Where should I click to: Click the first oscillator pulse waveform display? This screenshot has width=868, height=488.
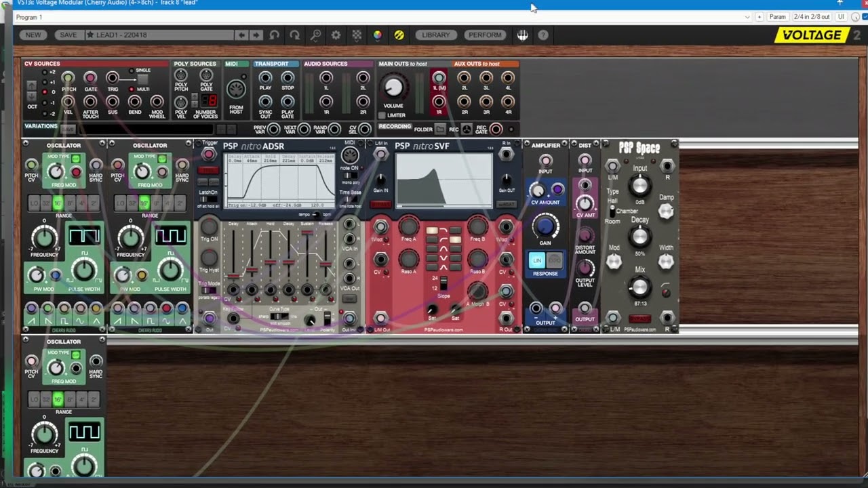84,236
